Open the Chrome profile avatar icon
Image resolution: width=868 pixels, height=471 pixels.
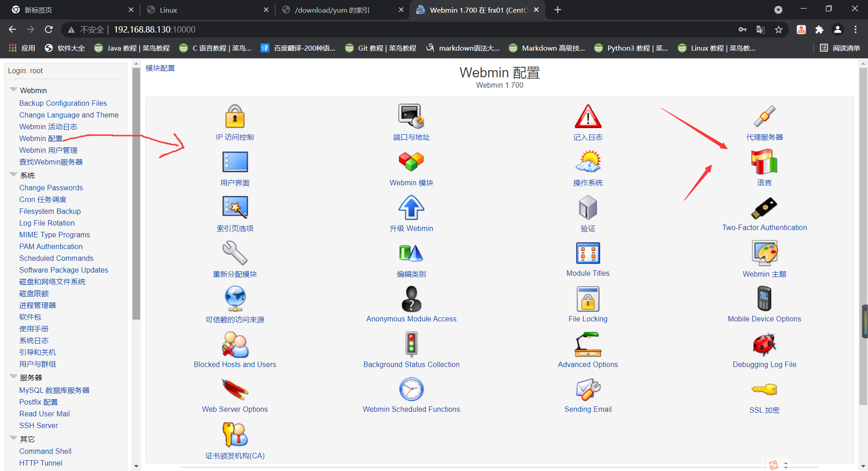[x=838, y=29]
